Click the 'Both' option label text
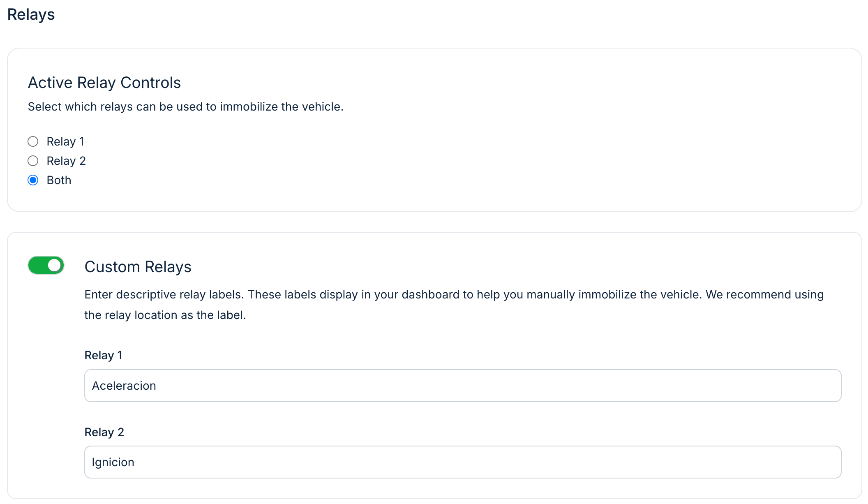This screenshot has height=504, width=868. coord(59,180)
